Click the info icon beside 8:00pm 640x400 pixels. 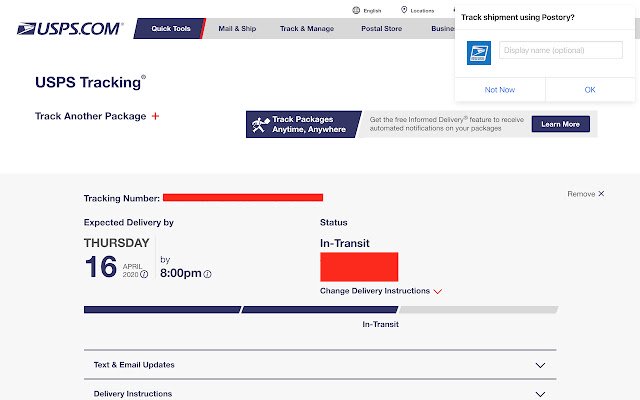207,274
